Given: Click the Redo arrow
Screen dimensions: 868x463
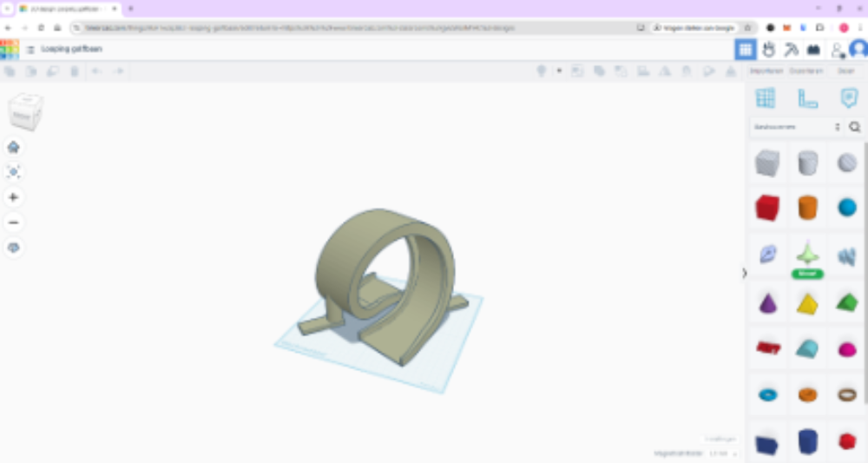Looking at the screenshot, I should [118, 71].
